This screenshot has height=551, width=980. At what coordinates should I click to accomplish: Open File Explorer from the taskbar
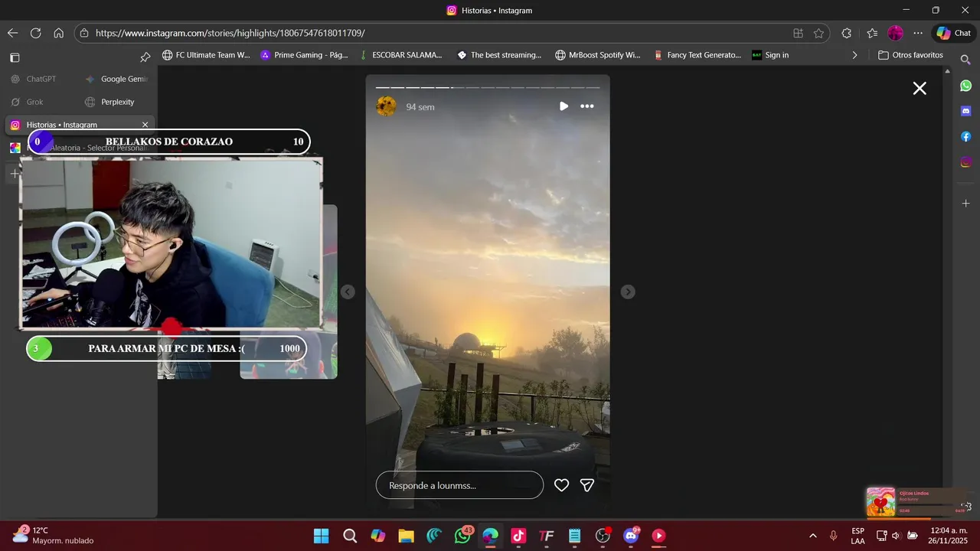tap(406, 536)
